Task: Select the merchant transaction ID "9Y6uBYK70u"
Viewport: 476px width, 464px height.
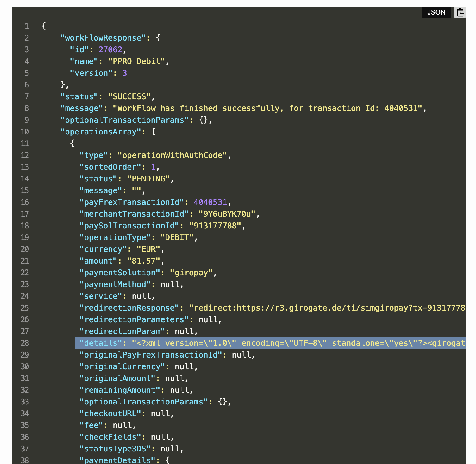Action: [227, 214]
